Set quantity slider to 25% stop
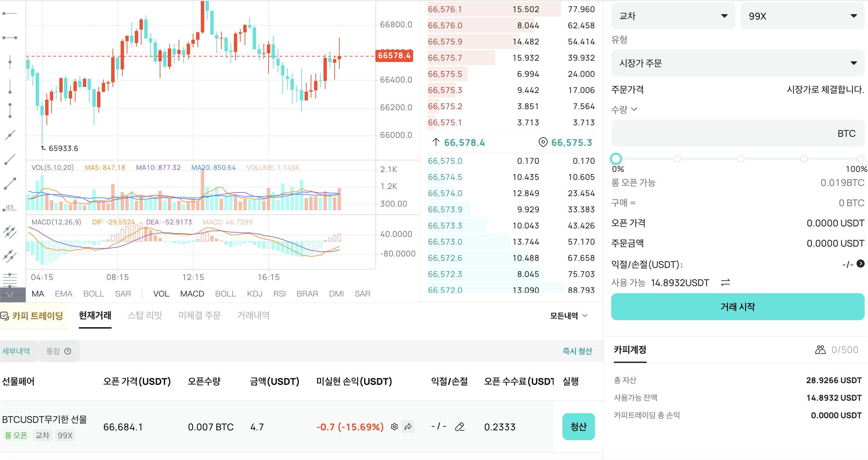 pyautogui.click(x=677, y=158)
